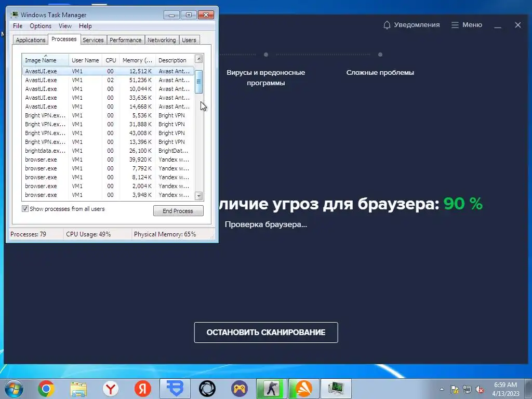
Task: Launch Google Chrome from the taskbar
Action: (x=46, y=389)
